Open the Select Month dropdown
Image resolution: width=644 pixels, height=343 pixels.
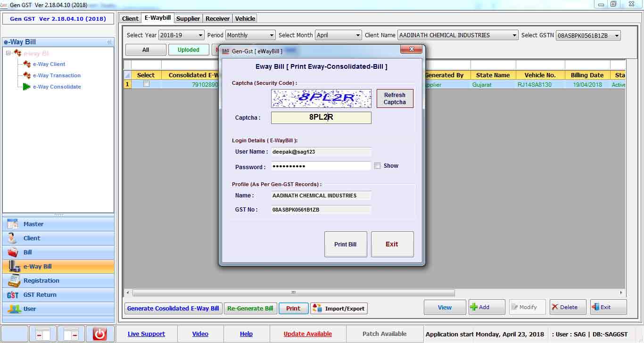click(x=338, y=35)
